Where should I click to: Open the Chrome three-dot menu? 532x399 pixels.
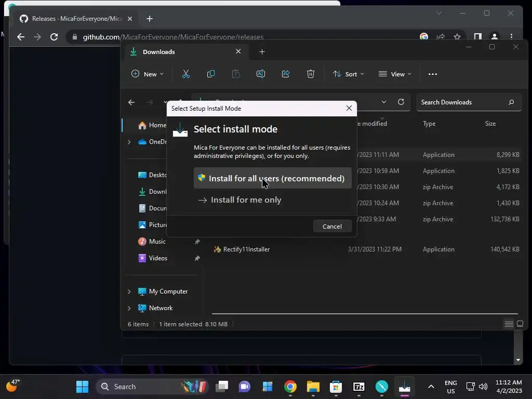(x=511, y=37)
